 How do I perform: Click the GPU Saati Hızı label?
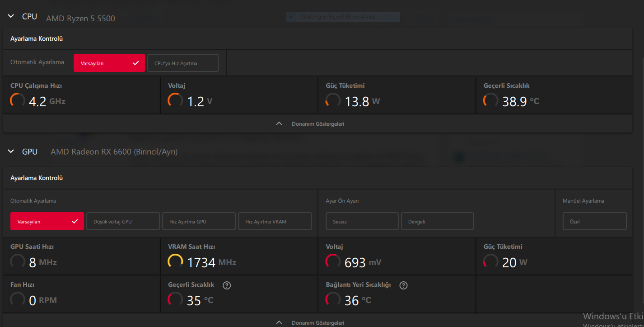(x=32, y=246)
